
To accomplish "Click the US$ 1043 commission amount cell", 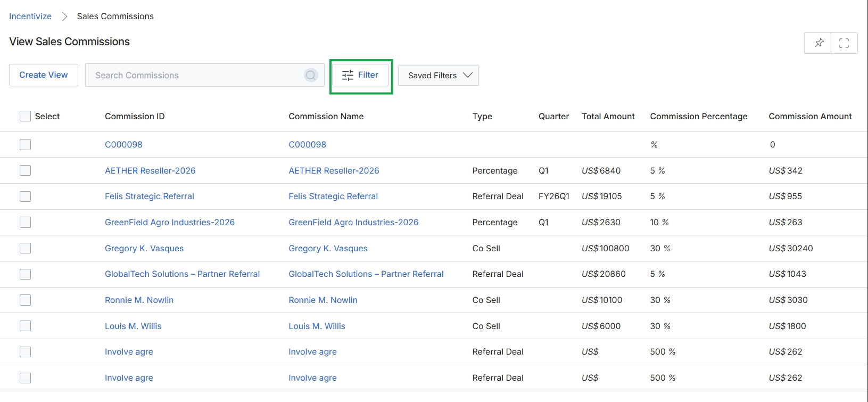I will tap(788, 274).
